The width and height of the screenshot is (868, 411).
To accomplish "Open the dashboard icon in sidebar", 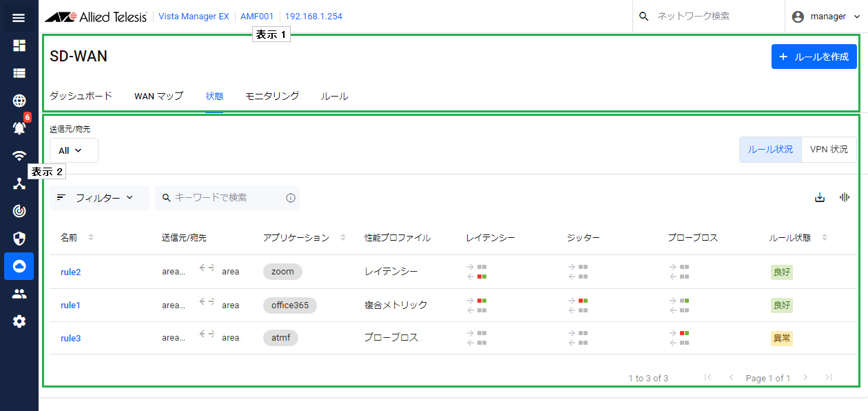I will 19,46.
